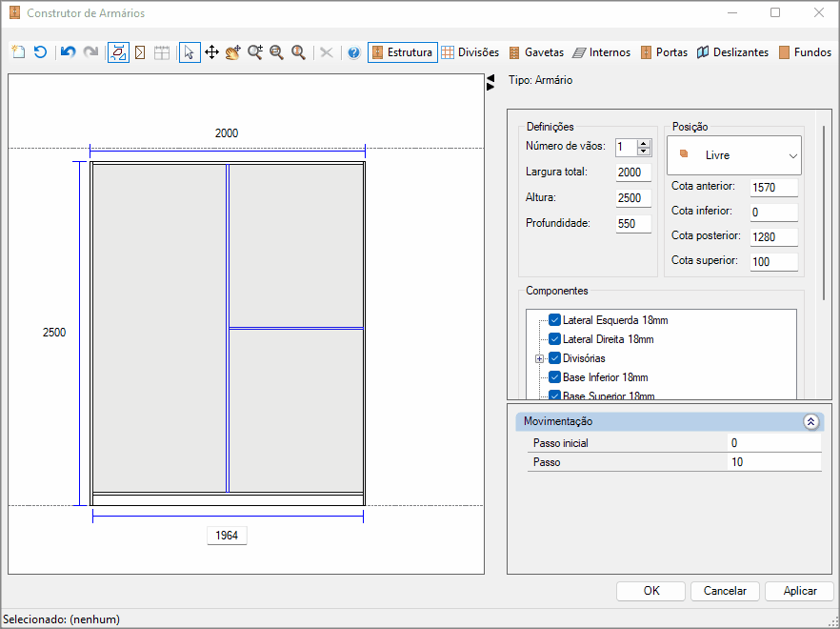This screenshot has height=629, width=840.
Task: Click the New document icon in toolbar
Action: click(19, 52)
